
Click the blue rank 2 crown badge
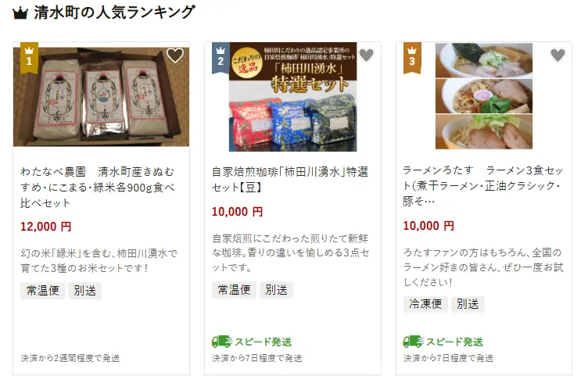[x=220, y=58]
